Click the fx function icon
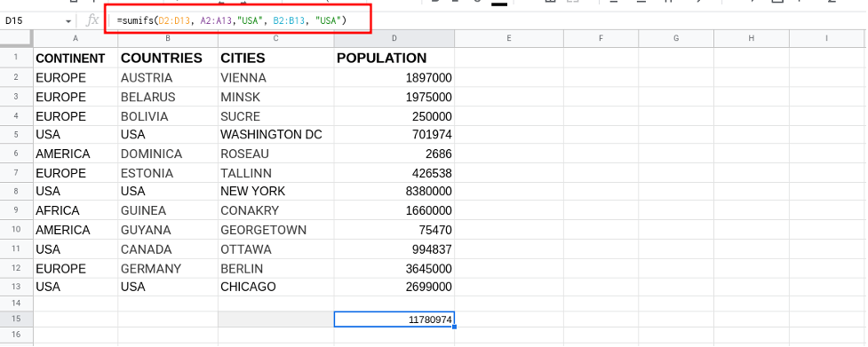Image resolution: width=868 pixels, height=347 pixels. pos(92,21)
